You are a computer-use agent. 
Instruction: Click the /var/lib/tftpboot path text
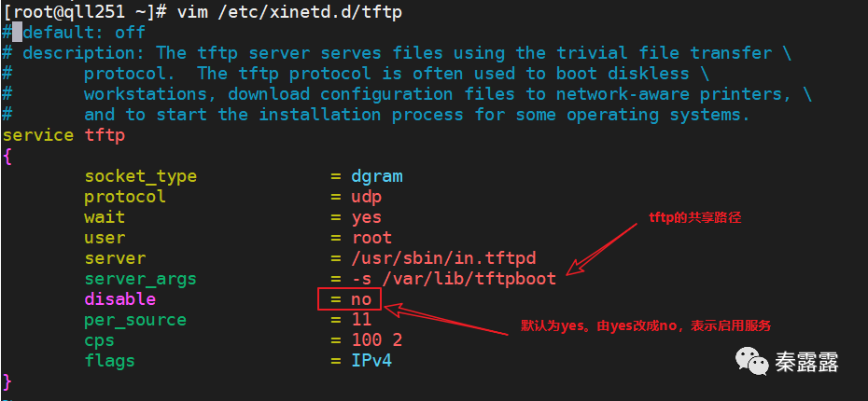[x=465, y=279]
